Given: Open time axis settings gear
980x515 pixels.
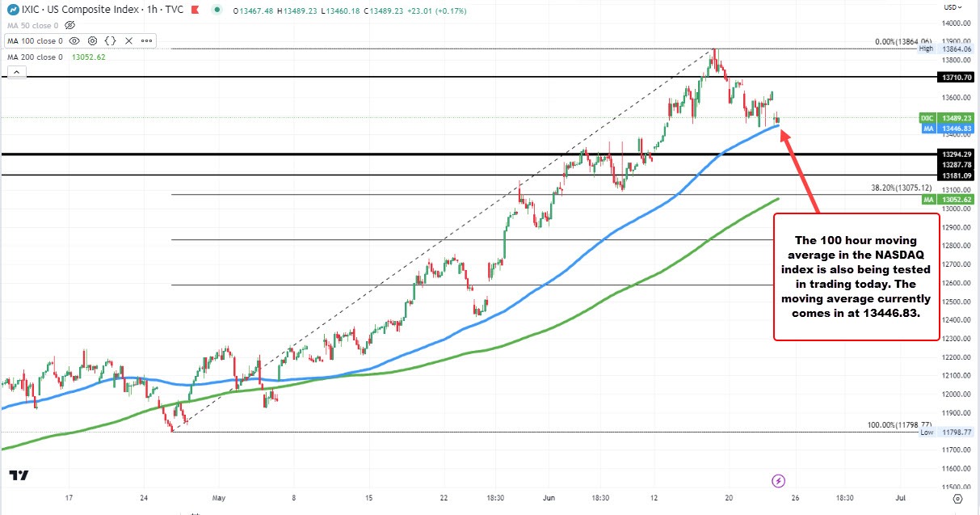Looking at the screenshot, I should click(x=959, y=500).
